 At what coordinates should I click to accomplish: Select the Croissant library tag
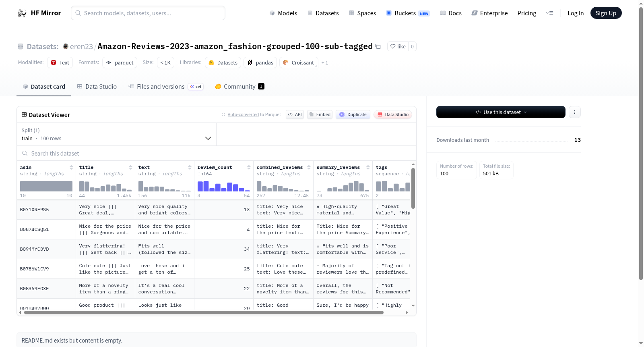(x=299, y=62)
